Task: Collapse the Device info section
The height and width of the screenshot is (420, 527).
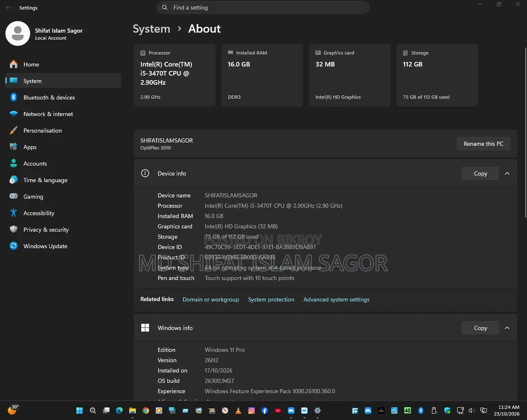Action: point(507,173)
